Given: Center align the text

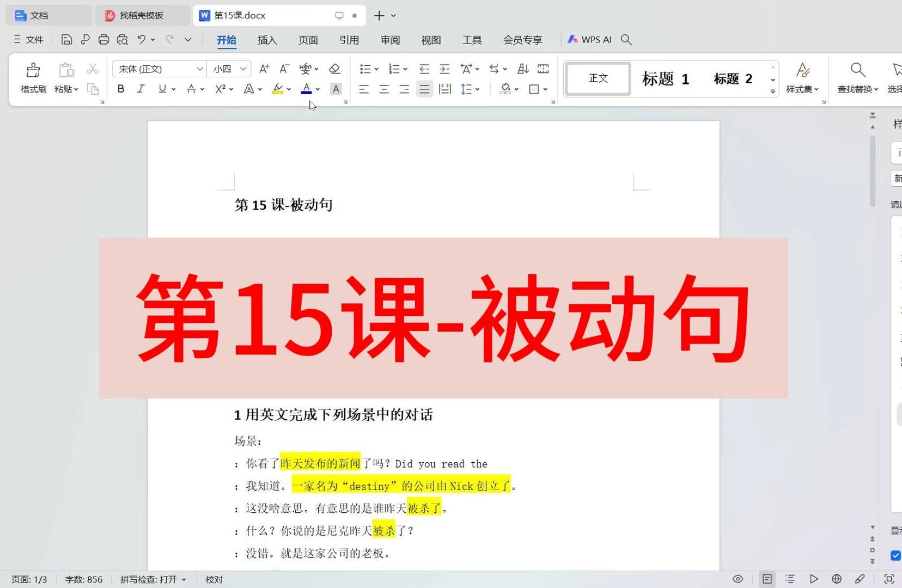Looking at the screenshot, I should click(x=384, y=89).
